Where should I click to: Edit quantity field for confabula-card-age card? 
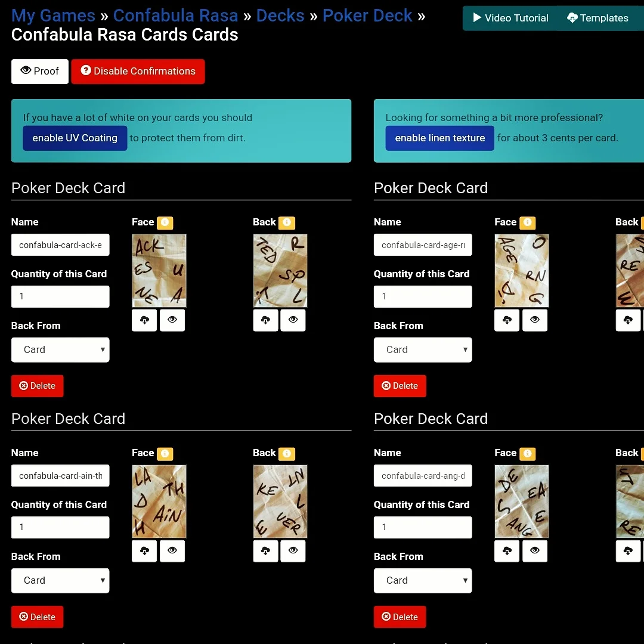pos(423,296)
